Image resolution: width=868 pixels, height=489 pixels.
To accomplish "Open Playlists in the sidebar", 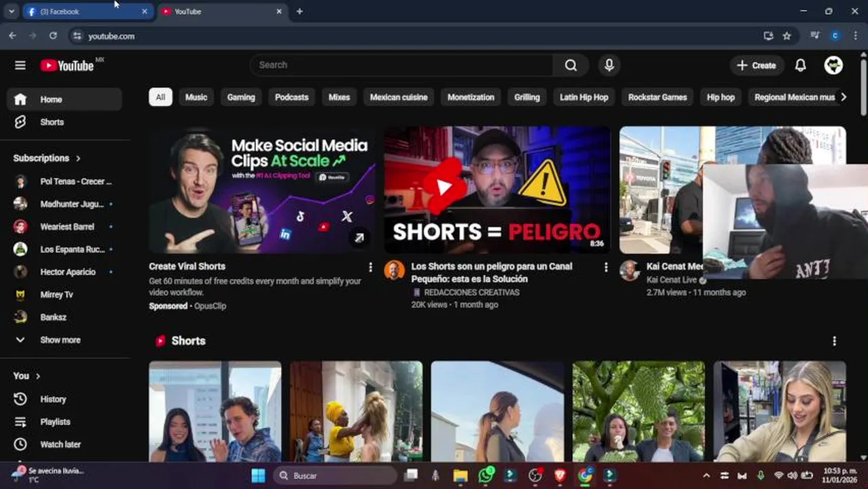I will tap(65, 422).
